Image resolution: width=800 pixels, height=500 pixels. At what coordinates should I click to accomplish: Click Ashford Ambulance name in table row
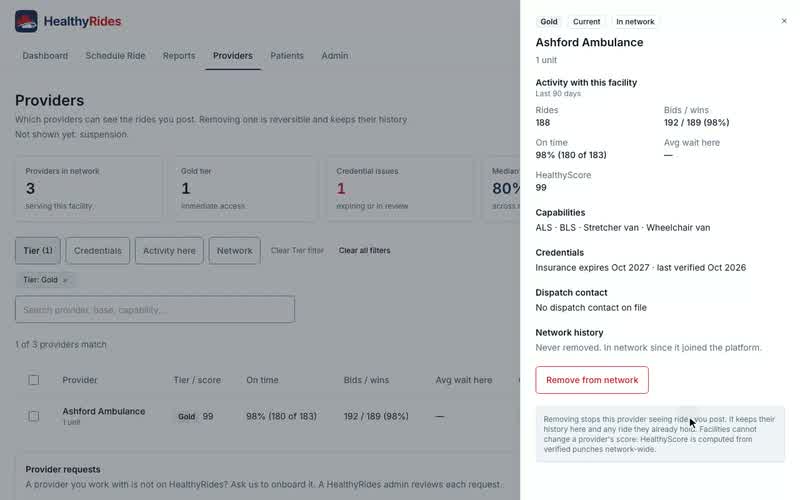click(104, 411)
